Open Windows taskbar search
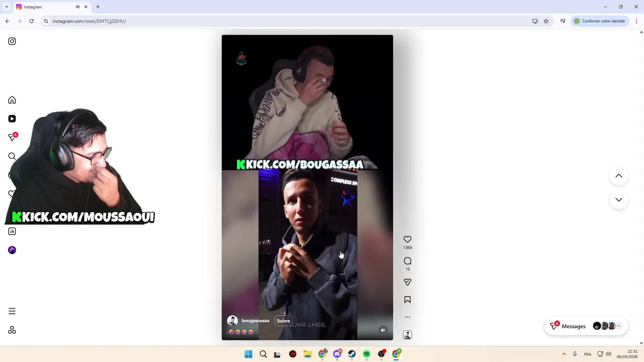 [263, 354]
